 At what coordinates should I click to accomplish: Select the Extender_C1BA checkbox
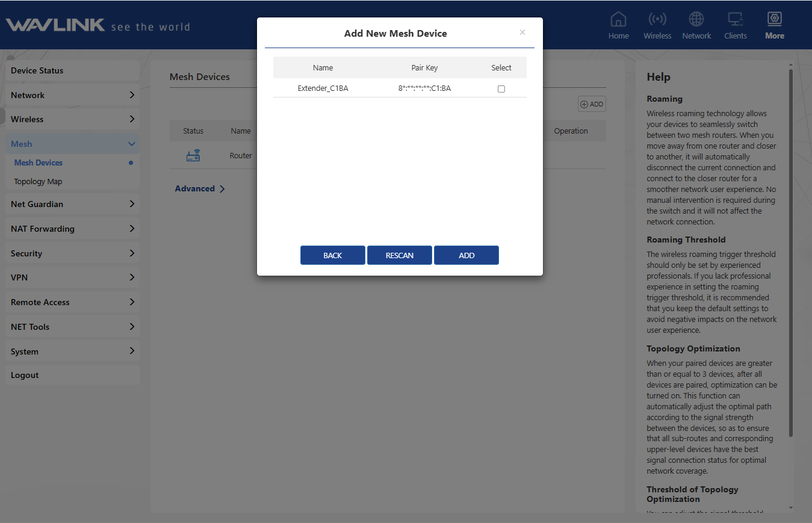501,89
